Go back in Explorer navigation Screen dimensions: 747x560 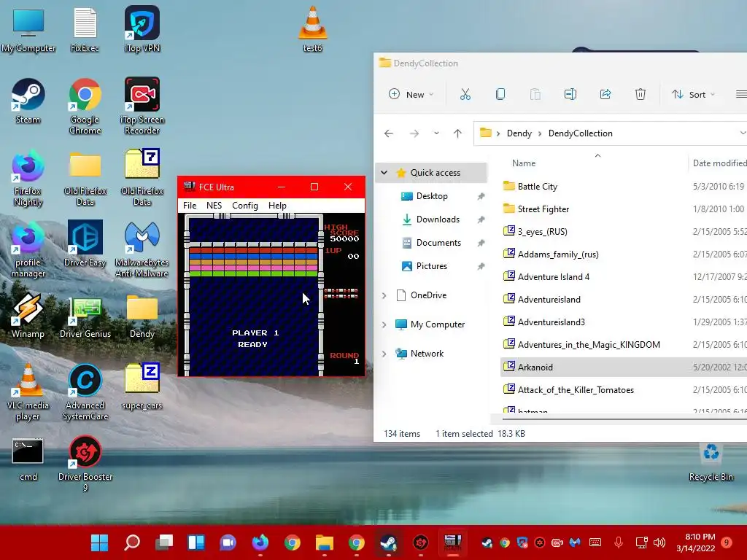click(389, 133)
